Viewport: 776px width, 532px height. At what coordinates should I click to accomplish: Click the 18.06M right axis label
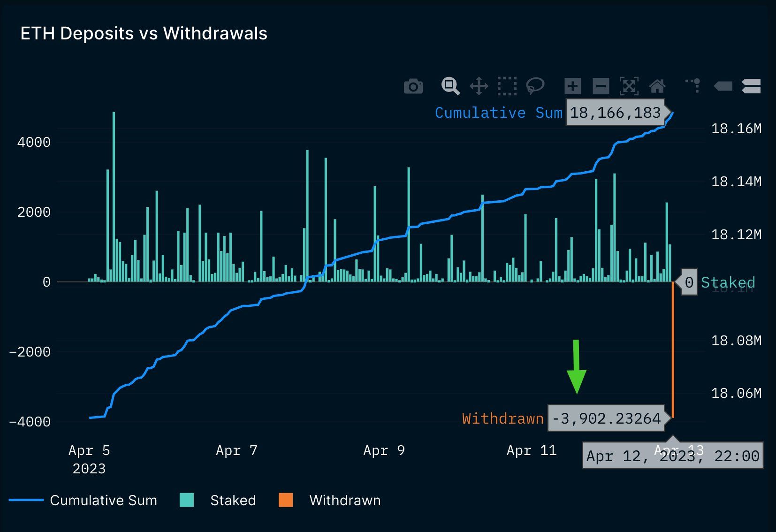pyautogui.click(x=737, y=393)
